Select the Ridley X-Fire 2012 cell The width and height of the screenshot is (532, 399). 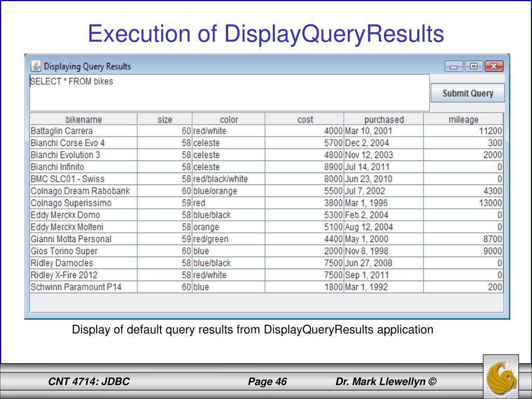tap(84, 275)
